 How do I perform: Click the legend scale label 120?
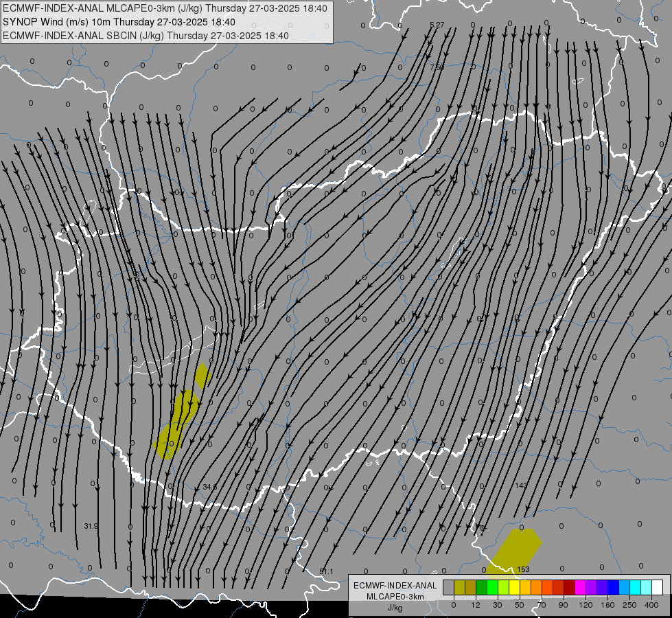[586, 605]
